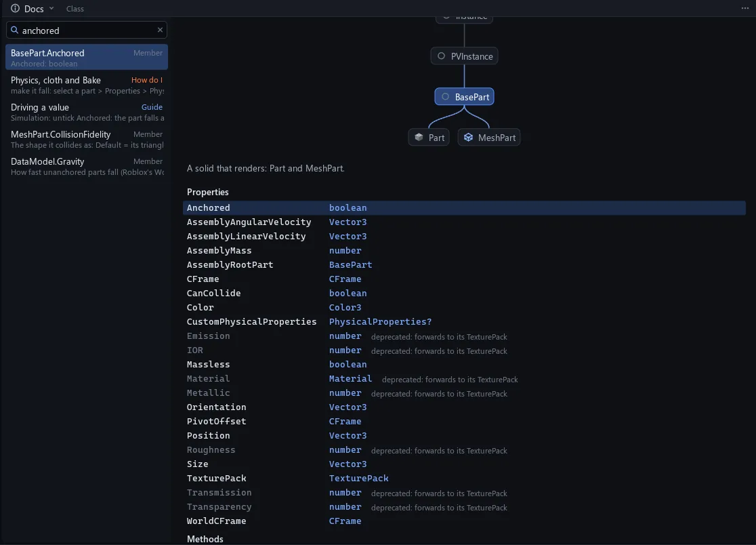Click the circle icon on PVInstance node

[x=441, y=56]
